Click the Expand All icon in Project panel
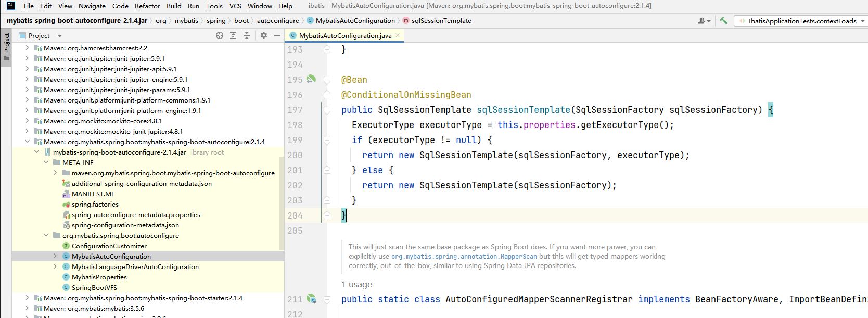The height and width of the screenshot is (318, 868). click(233, 35)
